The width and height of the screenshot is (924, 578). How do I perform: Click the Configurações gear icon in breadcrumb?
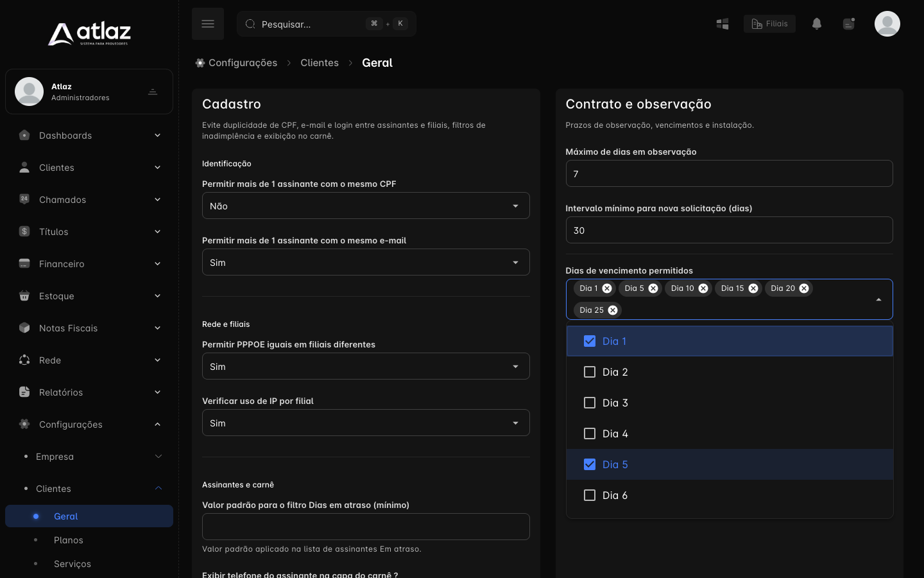tap(200, 63)
